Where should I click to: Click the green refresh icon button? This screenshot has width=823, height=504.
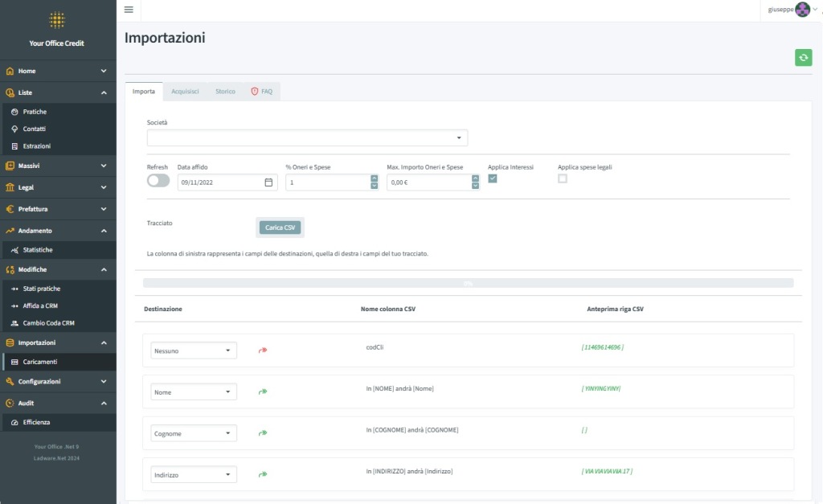pyautogui.click(x=803, y=57)
